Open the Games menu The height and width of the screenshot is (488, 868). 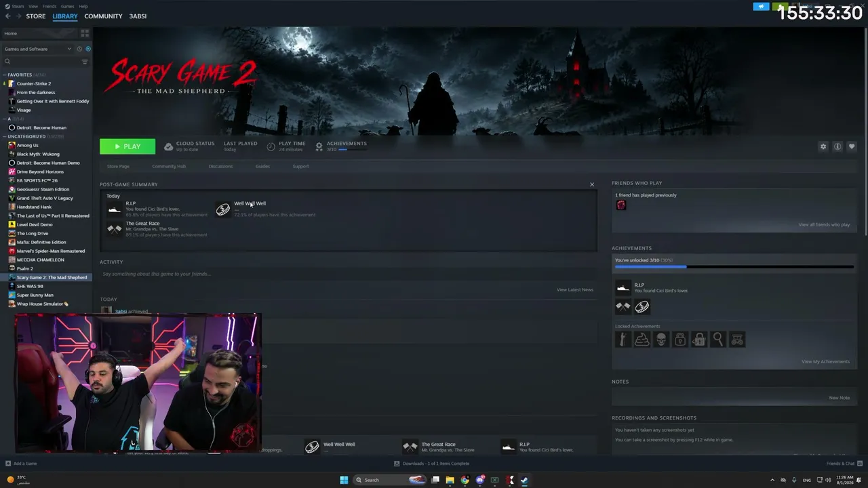click(x=68, y=6)
